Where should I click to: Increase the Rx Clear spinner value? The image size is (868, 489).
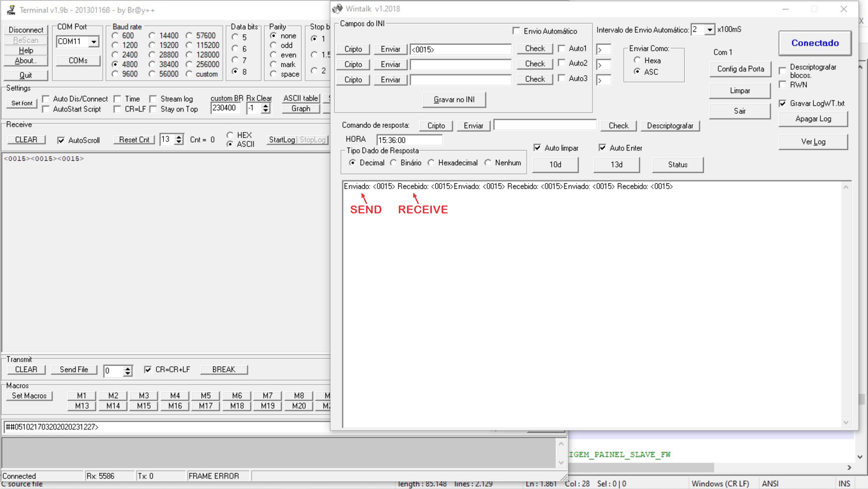coord(266,106)
